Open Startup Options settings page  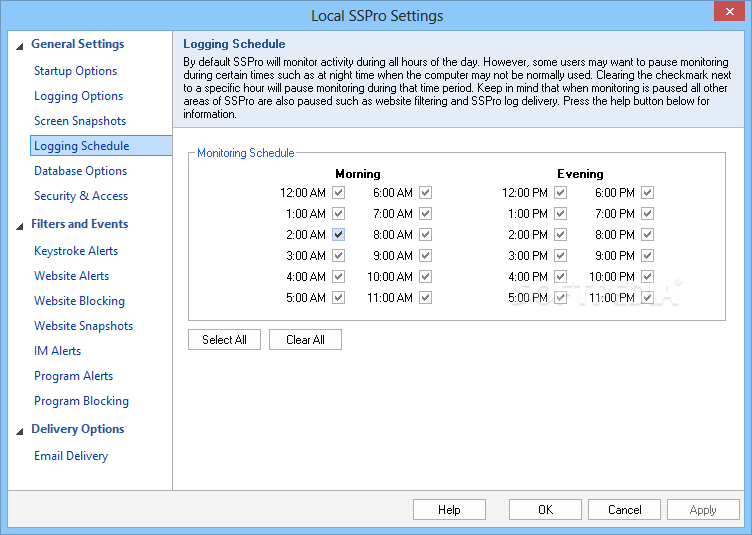(75, 71)
